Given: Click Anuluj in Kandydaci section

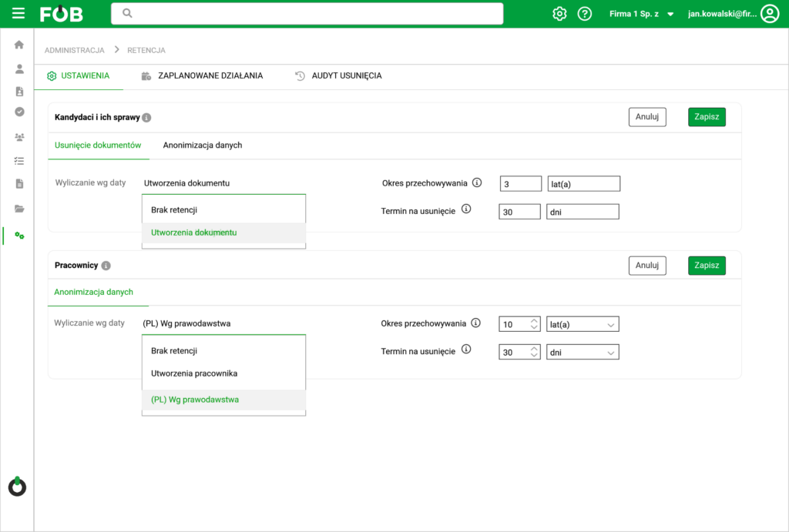Looking at the screenshot, I should (x=647, y=117).
